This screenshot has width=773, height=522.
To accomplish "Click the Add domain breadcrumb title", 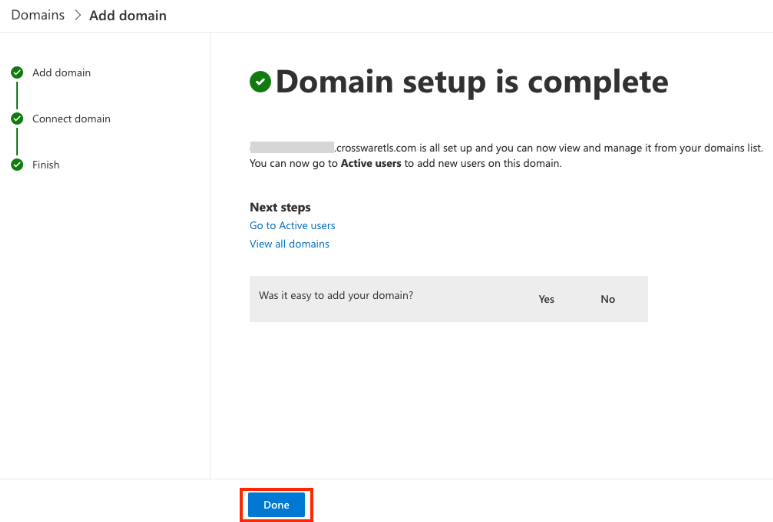I will coord(128,15).
